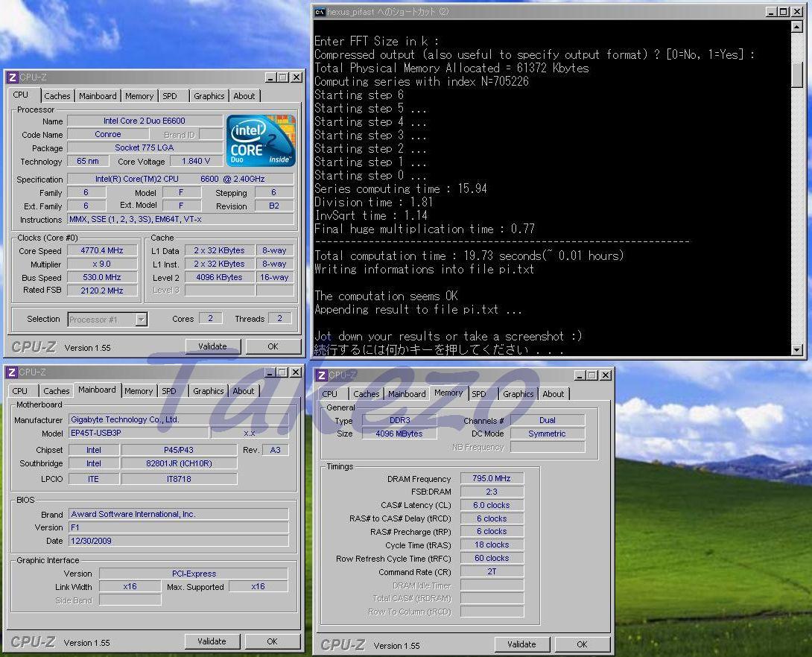Click the CPU-Z icon in Mainboard window titlebar
812x657 pixels.
(12, 372)
